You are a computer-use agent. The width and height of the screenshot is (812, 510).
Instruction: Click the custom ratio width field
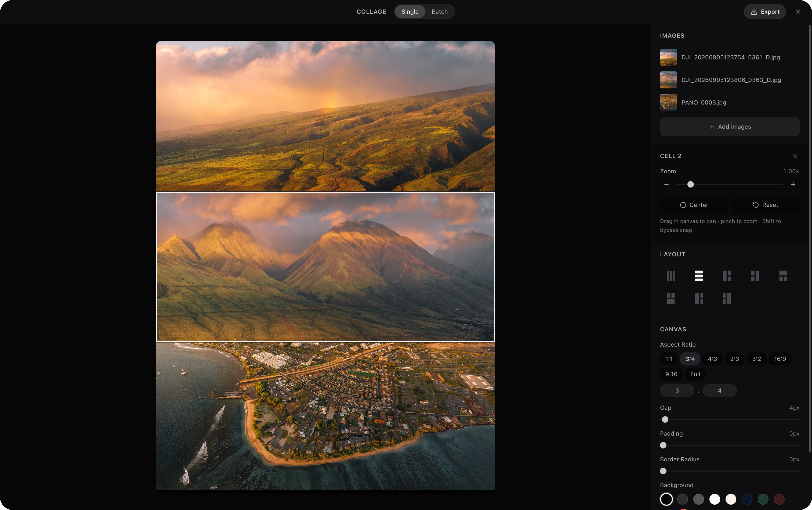tap(677, 391)
